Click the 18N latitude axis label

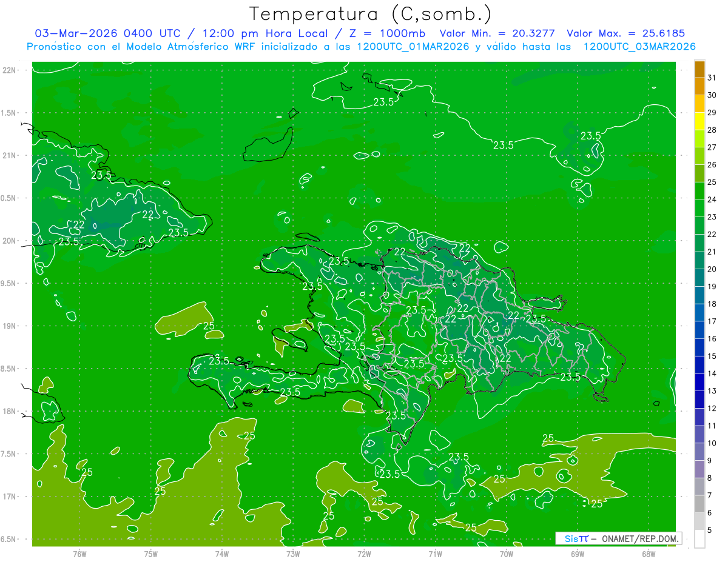pos(9,411)
